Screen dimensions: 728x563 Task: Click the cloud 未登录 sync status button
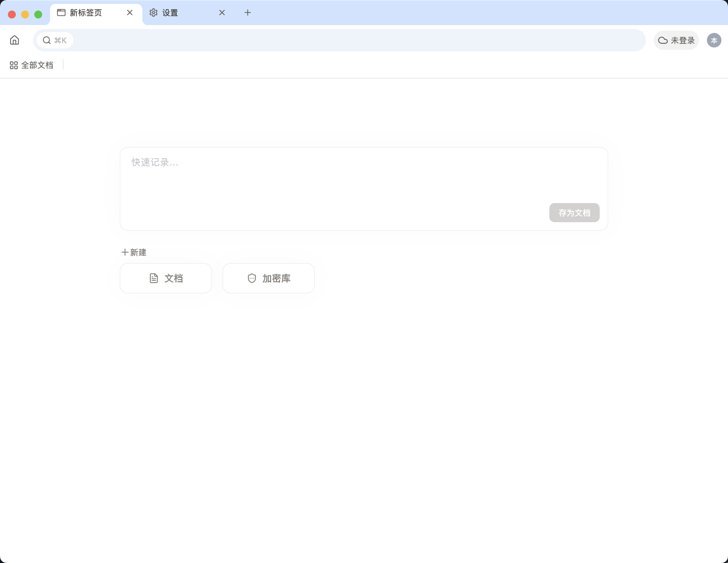(x=676, y=40)
